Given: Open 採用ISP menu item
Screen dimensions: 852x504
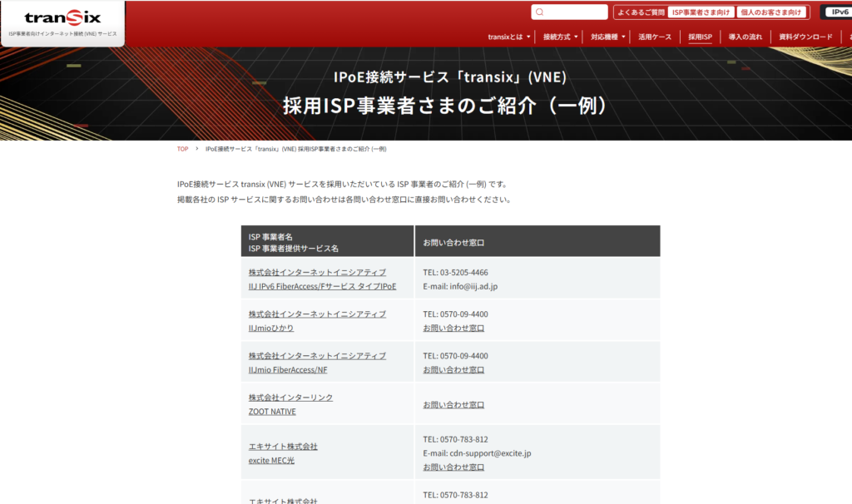Looking at the screenshot, I should click(700, 37).
